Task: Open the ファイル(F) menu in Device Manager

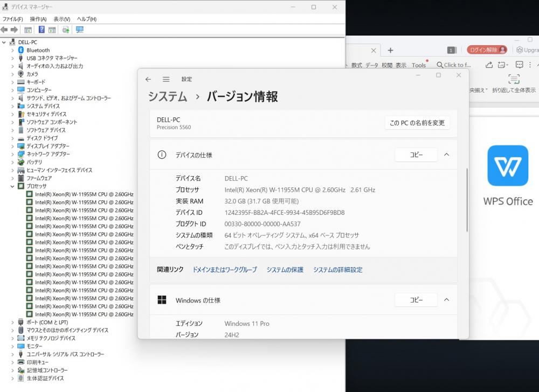Action: point(13,19)
